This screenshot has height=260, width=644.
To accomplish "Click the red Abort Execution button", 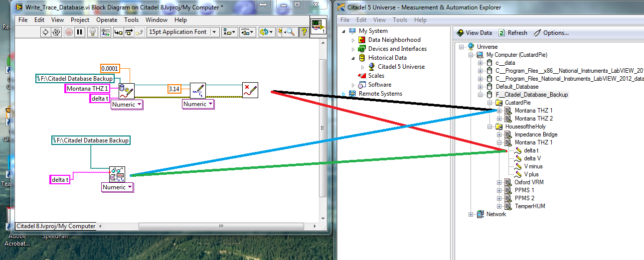I will pos(69,32).
